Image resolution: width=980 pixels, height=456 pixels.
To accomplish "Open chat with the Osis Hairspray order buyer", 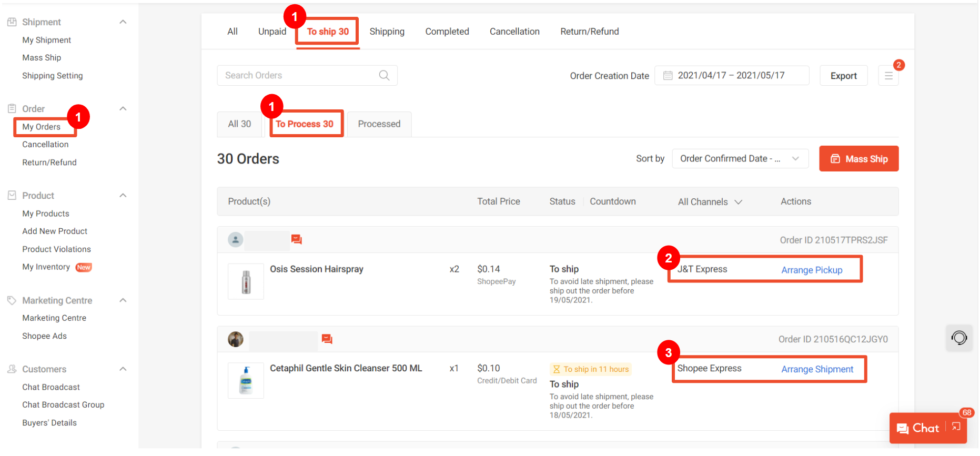I will [297, 240].
